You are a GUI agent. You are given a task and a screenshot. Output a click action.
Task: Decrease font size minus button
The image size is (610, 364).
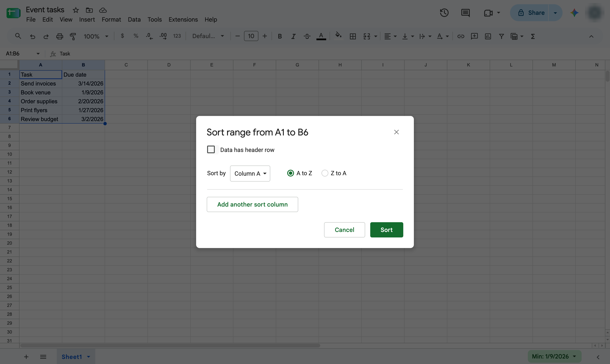[x=237, y=36]
